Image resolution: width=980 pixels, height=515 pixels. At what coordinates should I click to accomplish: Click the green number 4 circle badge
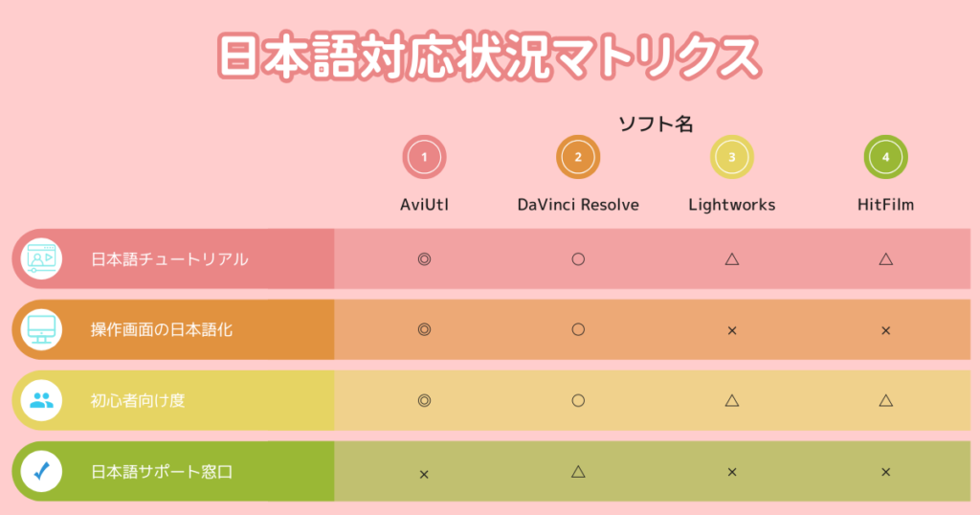(x=885, y=157)
